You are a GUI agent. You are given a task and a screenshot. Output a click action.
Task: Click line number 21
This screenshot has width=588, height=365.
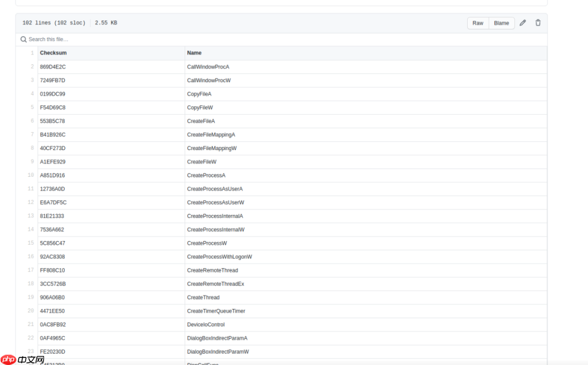tap(30, 325)
